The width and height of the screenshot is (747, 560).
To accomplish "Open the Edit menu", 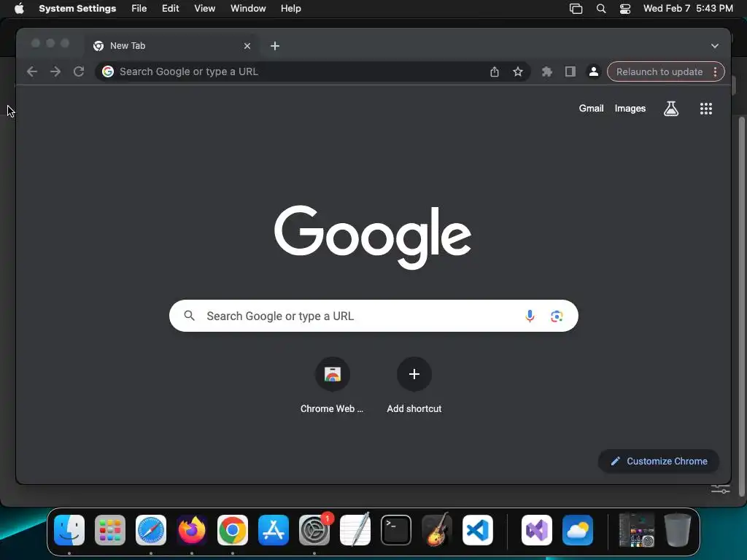I will [170, 9].
